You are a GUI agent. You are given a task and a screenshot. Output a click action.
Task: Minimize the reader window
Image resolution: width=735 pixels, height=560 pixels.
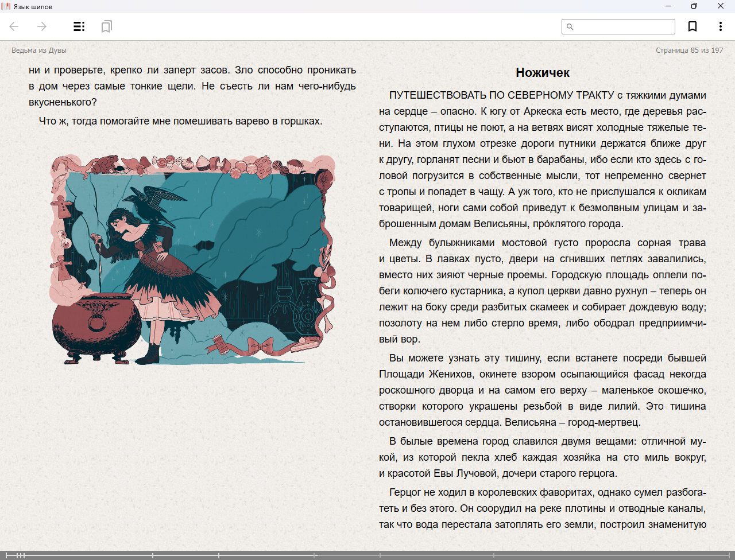pyautogui.click(x=668, y=6)
